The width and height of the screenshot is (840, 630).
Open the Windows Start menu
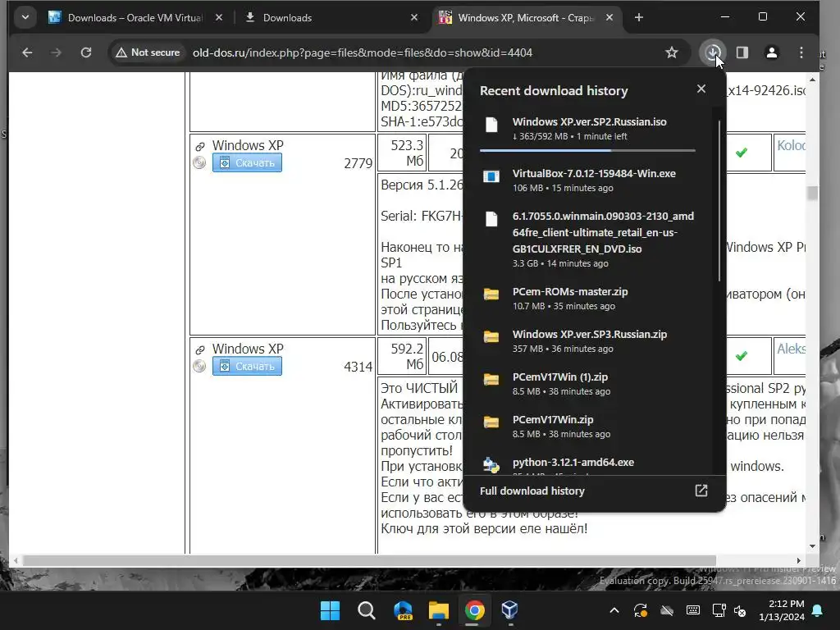click(x=330, y=610)
